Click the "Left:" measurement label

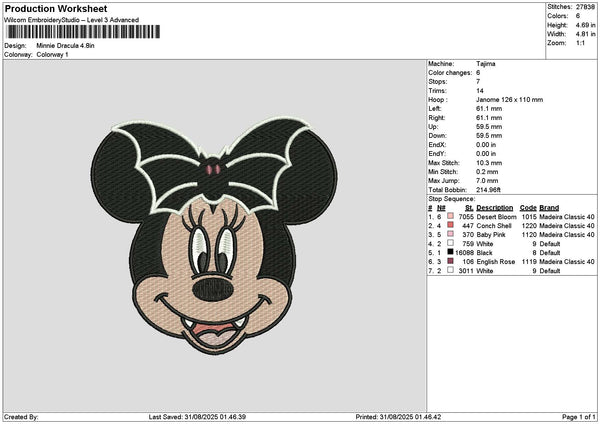[x=435, y=109]
